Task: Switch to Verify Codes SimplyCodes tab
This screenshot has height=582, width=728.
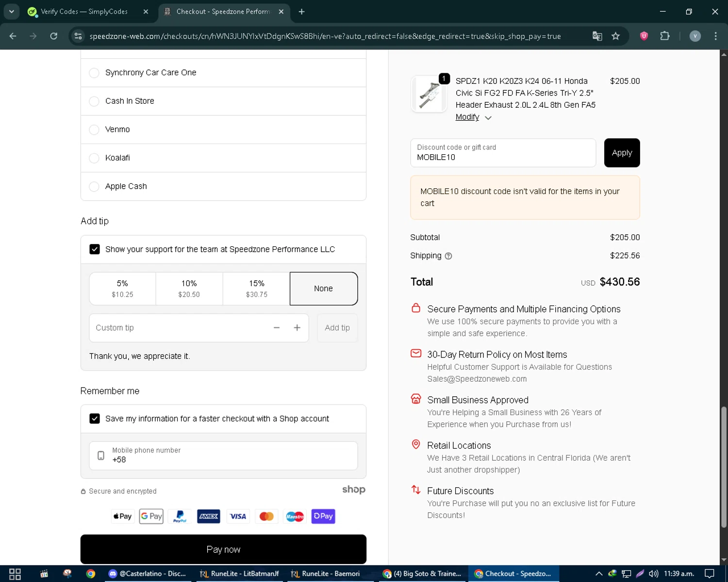Action: coord(84,12)
